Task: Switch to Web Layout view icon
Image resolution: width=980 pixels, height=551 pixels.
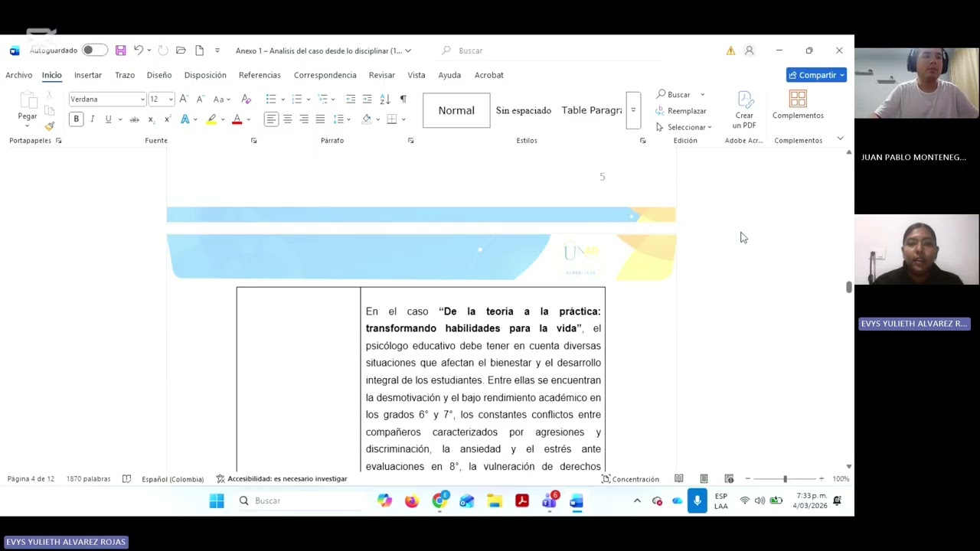Action: (729, 479)
